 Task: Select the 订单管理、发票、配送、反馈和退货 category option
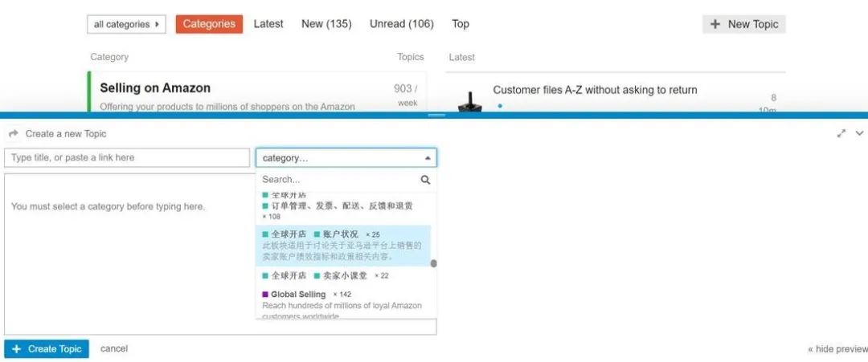(343, 210)
